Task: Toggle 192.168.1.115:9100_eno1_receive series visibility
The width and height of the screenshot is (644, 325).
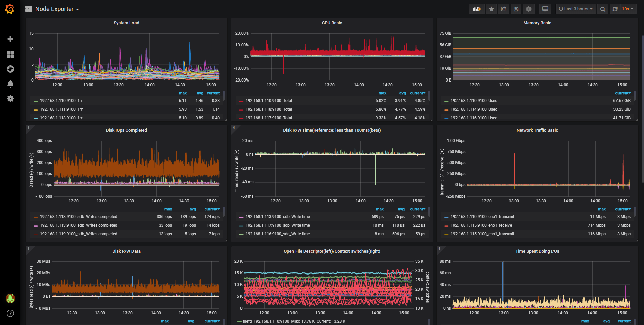Action: coord(481,225)
